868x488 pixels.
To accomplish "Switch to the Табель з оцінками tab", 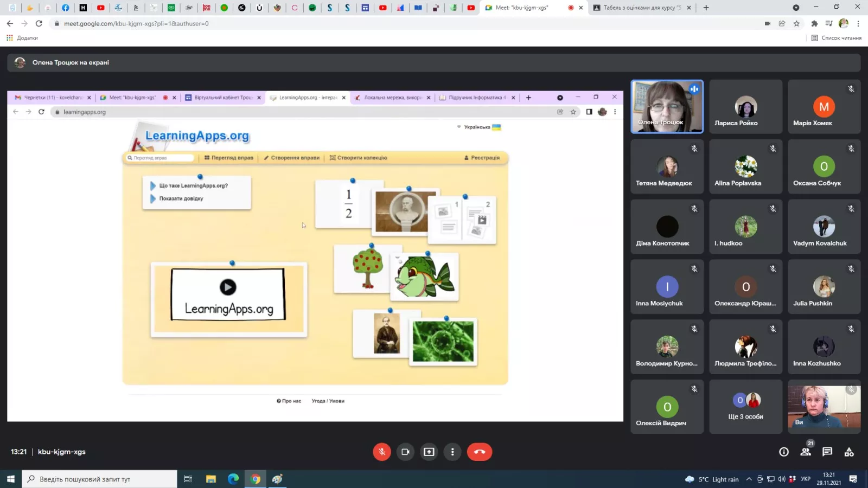I will pyautogui.click(x=640, y=8).
